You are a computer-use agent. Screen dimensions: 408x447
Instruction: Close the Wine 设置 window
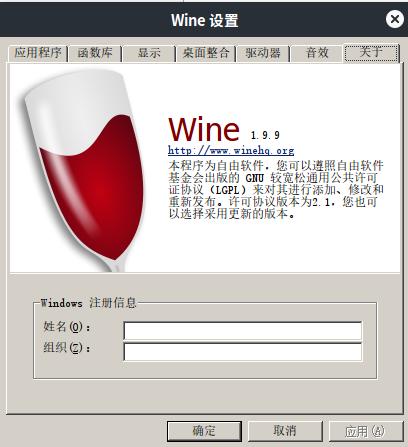coord(395,19)
